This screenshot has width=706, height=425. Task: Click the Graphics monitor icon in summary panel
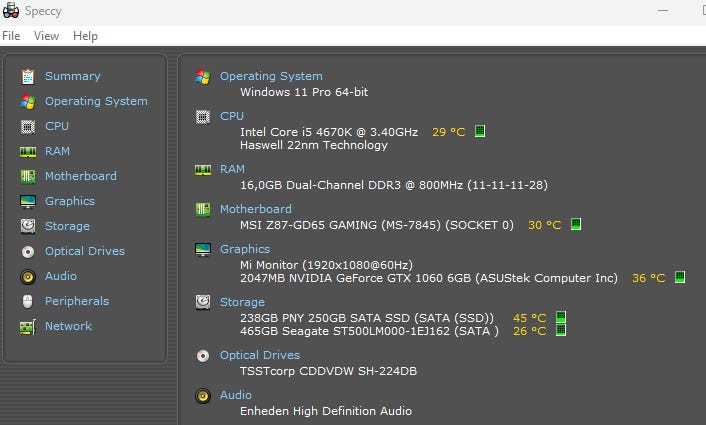point(203,250)
